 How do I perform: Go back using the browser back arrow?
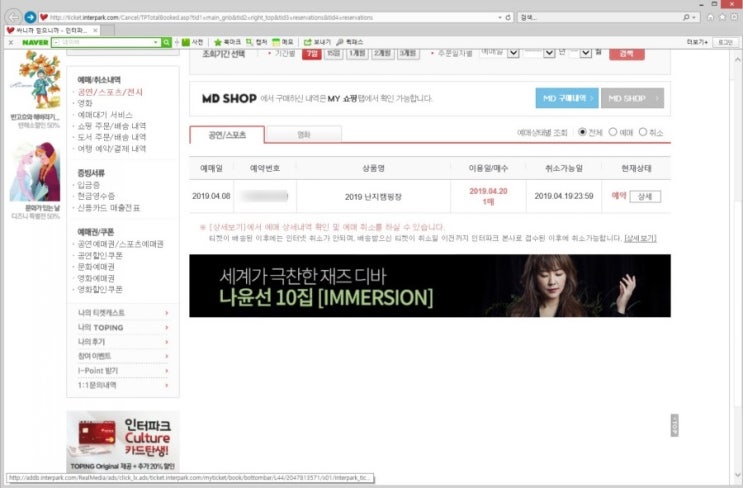(13, 17)
